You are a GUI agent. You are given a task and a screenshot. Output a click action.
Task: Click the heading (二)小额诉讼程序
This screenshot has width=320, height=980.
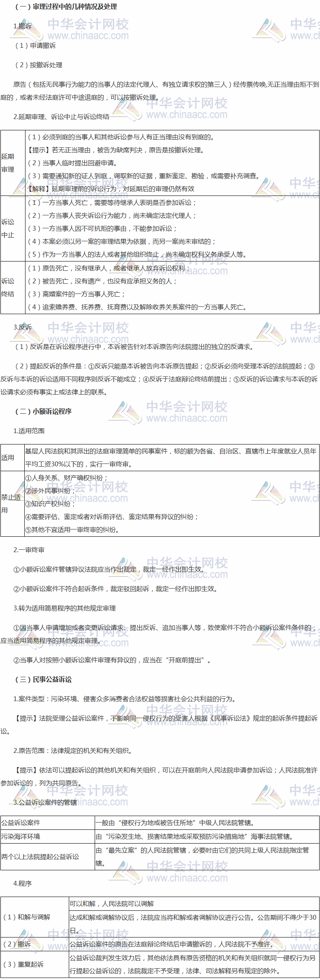tap(43, 411)
